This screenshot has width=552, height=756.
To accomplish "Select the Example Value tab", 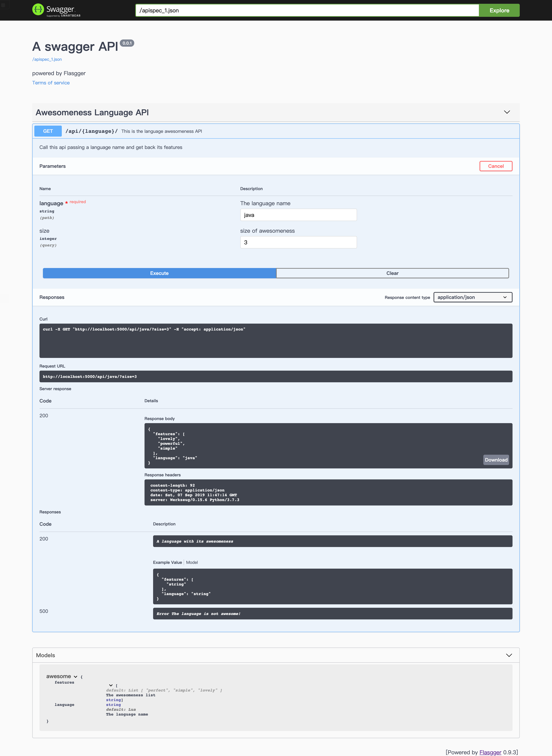I will tap(167, 563).
